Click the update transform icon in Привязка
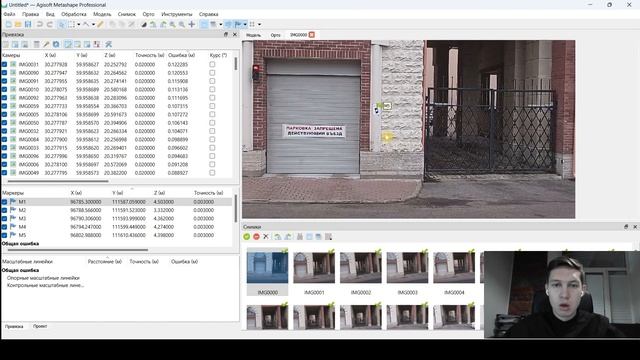The image size is (640, 360). [x=56, y=44]
